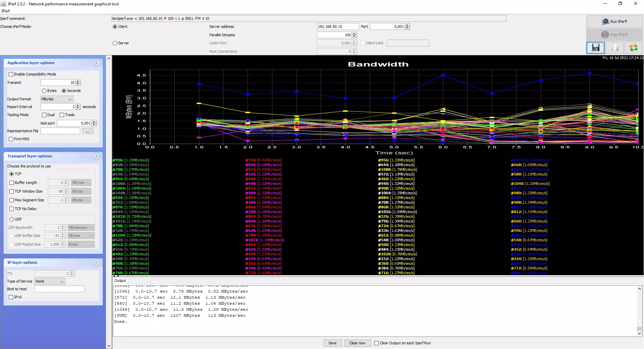This screenshot has height=349, width=644.
Task: Click the Report Interval spinner
Action: coord(60,107)
